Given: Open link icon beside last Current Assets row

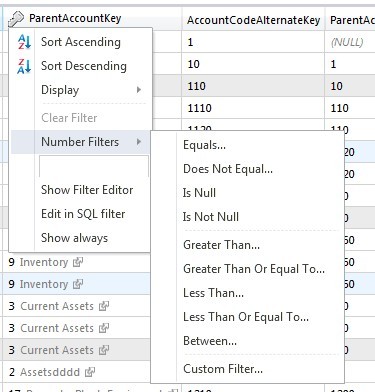Looking at the screenshot, I should (x=104, y=350).
